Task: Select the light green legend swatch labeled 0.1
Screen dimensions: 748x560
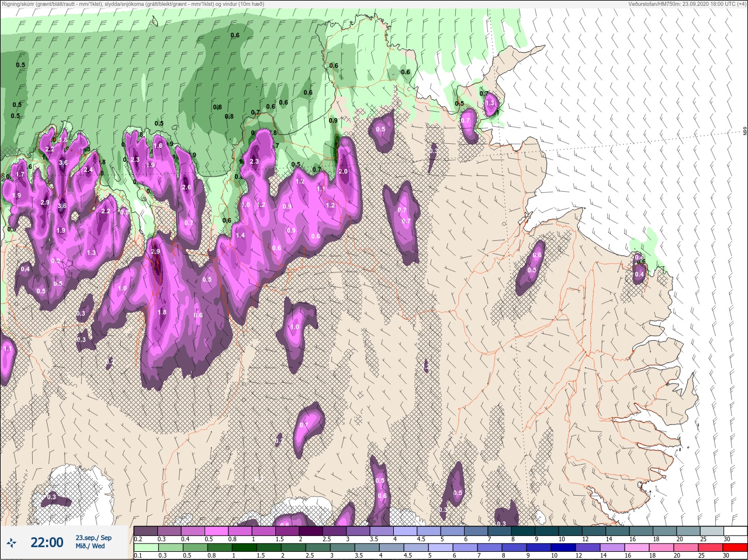Action: point(146,548)
